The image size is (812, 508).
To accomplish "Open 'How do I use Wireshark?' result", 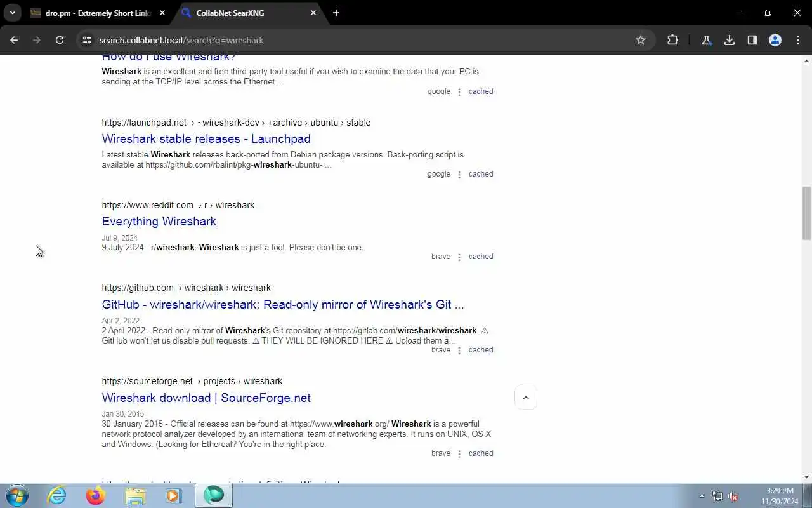I will [x=169, y=58].
